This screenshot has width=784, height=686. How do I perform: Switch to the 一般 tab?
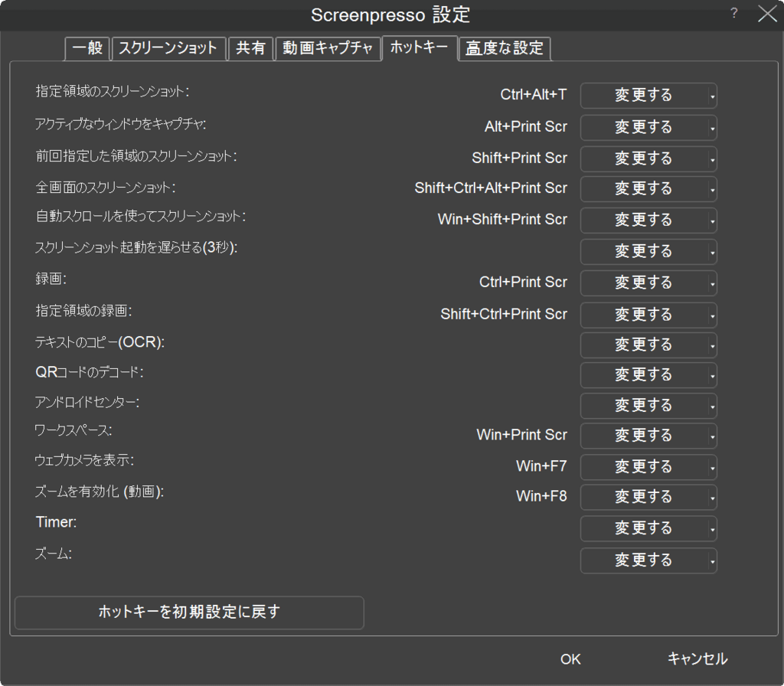click(x=87, y=48)
